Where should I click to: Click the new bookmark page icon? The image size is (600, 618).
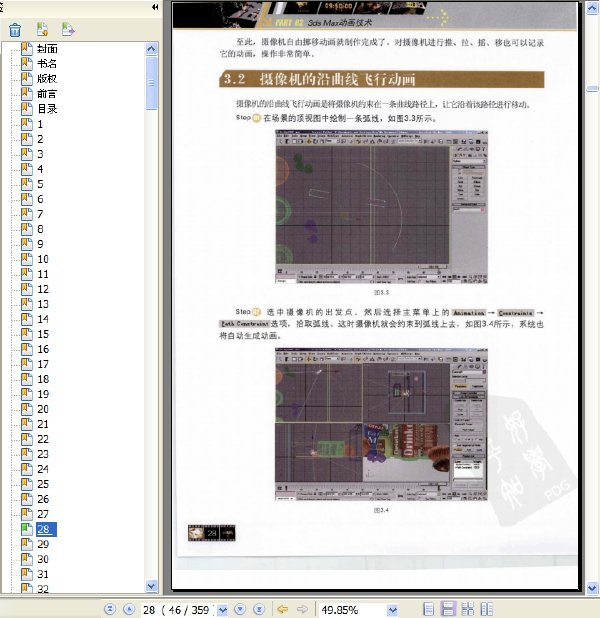click(x=42, y=29)
